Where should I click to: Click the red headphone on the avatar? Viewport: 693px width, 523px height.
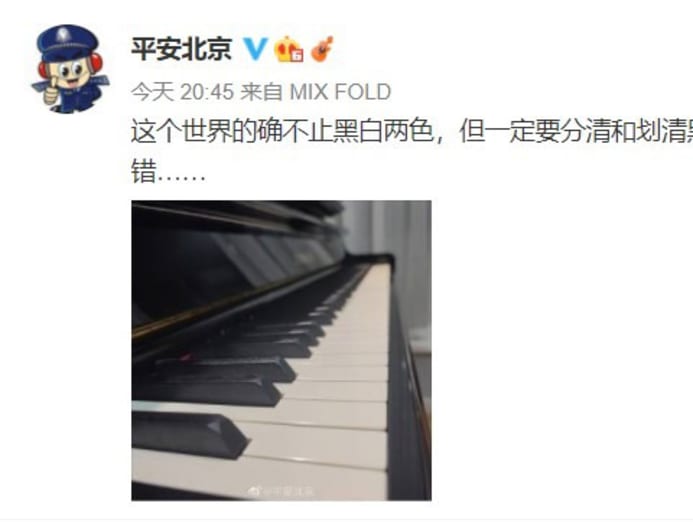[x=96, y=62]
